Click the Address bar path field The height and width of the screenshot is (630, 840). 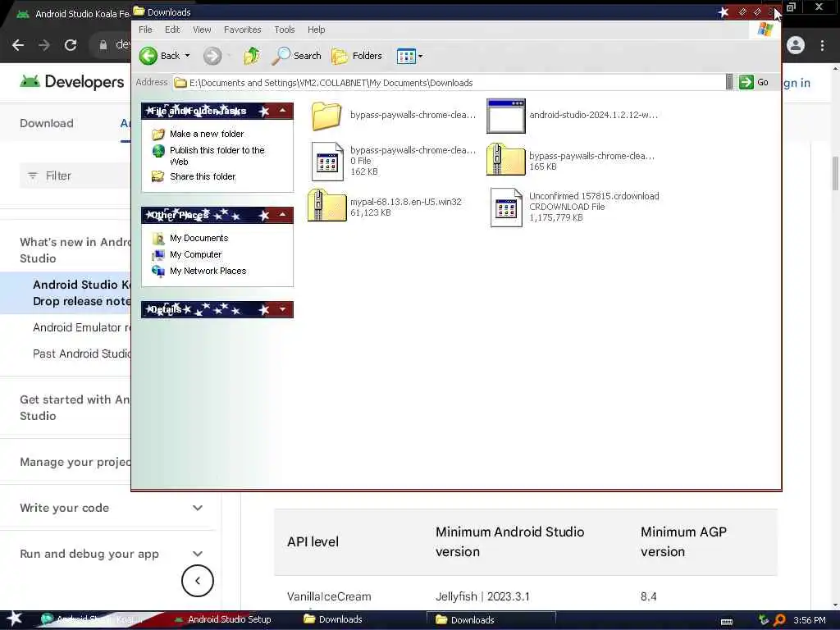pyautogui.click(x=449, y=83)
